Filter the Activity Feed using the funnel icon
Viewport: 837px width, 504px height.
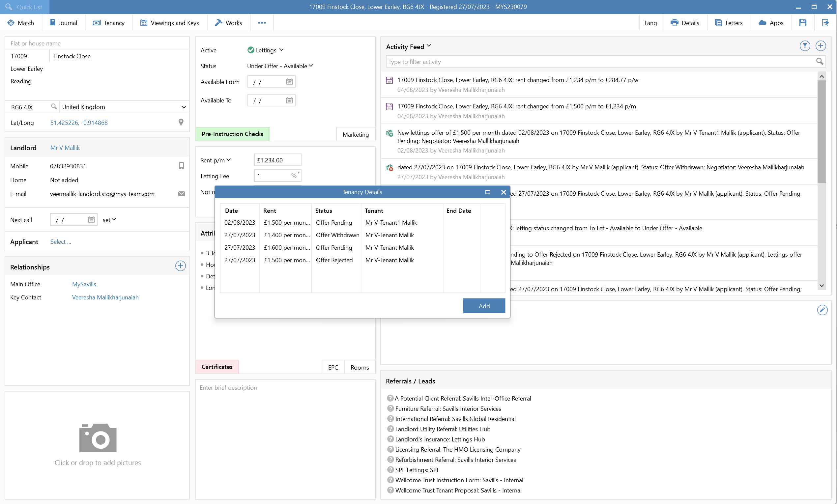click(805, 45)
